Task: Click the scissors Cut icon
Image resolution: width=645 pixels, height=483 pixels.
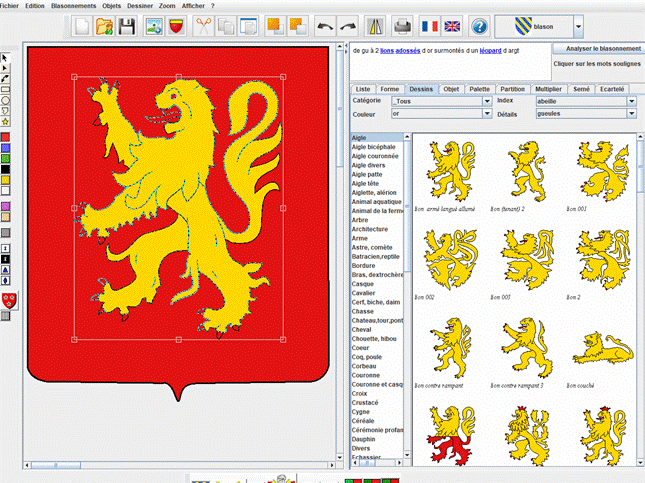Action: pos(203,26)
